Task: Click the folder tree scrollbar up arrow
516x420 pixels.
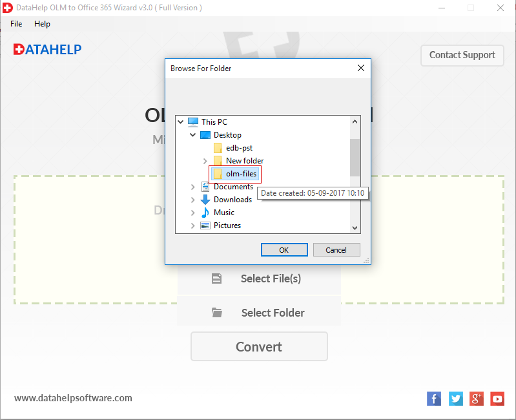Action: (355, 121)
